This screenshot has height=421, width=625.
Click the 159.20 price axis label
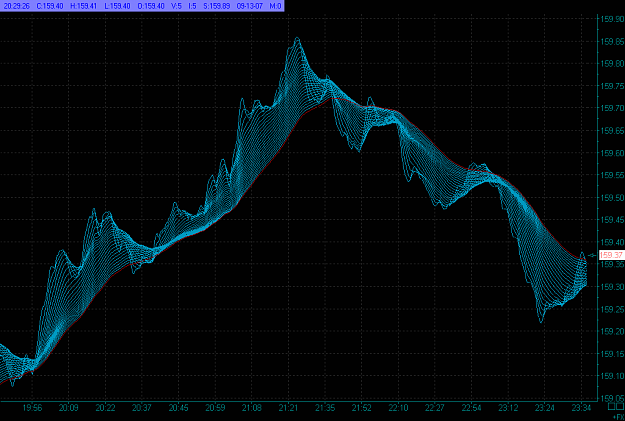[x=612, y=332]
